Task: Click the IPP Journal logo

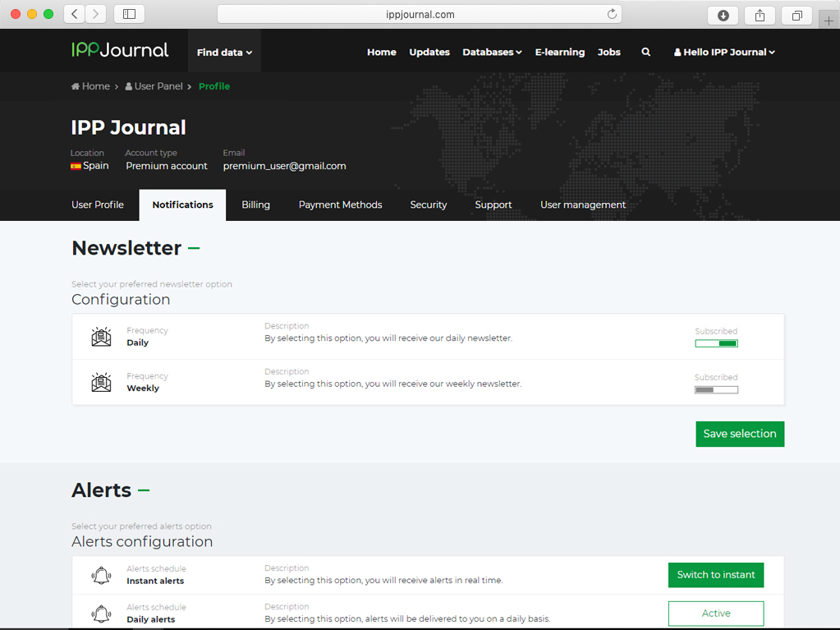Action: [x=120, y=50]
